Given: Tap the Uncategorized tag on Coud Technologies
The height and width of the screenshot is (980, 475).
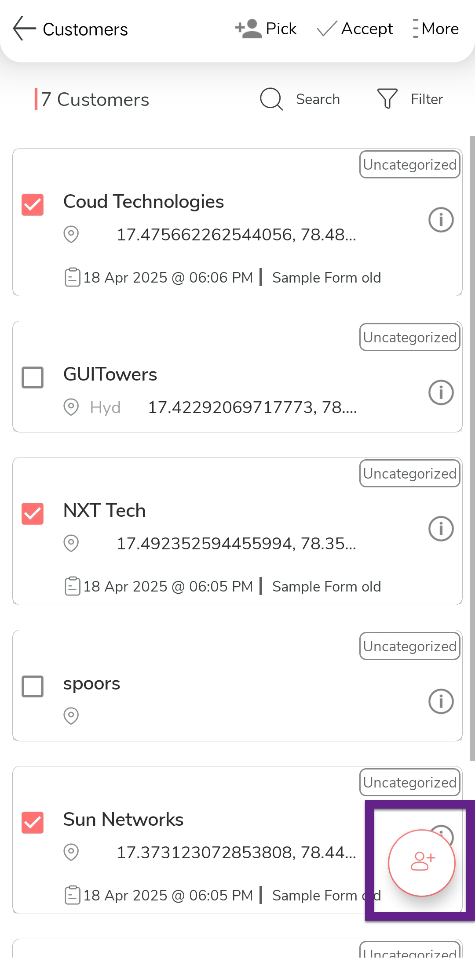Looking at the screenshot, I should [409, 165].
